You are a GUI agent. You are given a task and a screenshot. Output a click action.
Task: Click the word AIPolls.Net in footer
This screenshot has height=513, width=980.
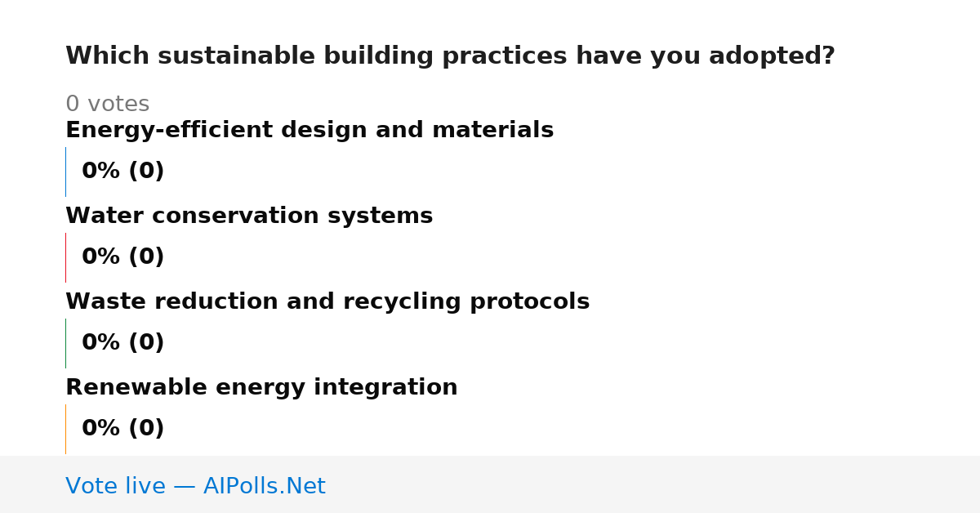click(265, 487)
